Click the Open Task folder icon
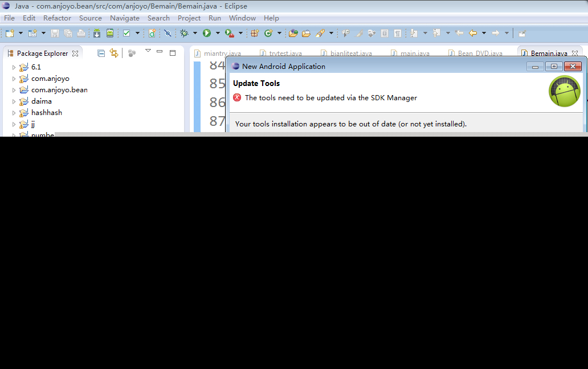 coord(307,34)
